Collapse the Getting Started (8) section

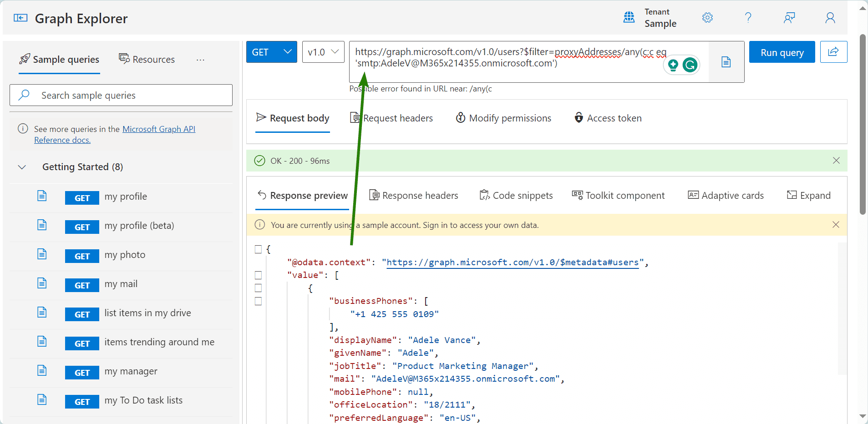pos(22,167)
